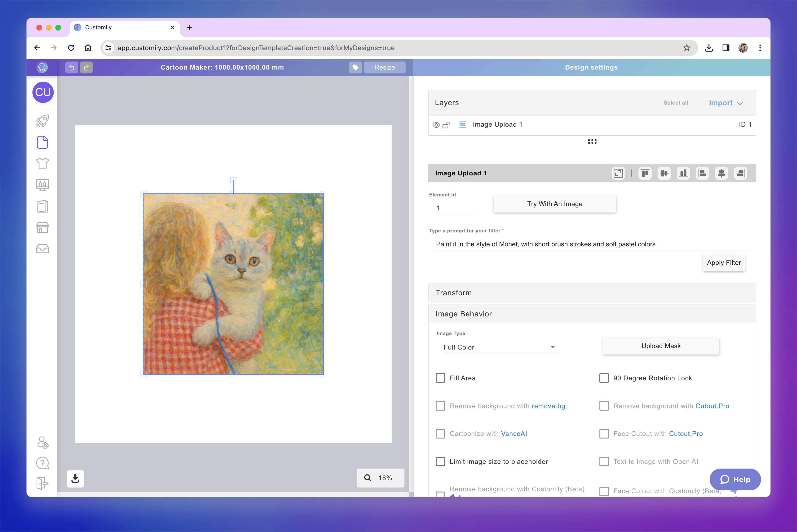Viewport: 797px width, 532px height.
Task: Bookmark this page with the star icon
Action: (x=686, y=48)
